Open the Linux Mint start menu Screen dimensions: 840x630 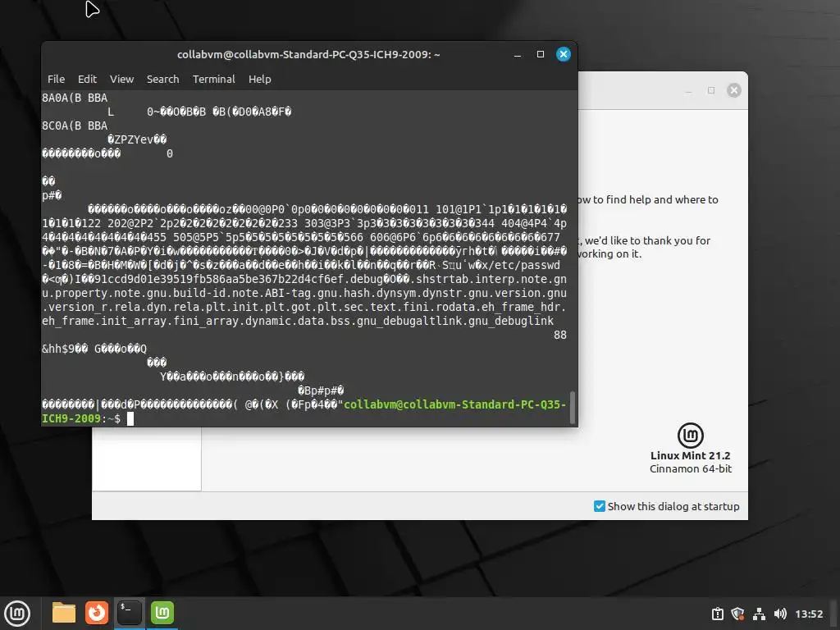tap(17, 614)
